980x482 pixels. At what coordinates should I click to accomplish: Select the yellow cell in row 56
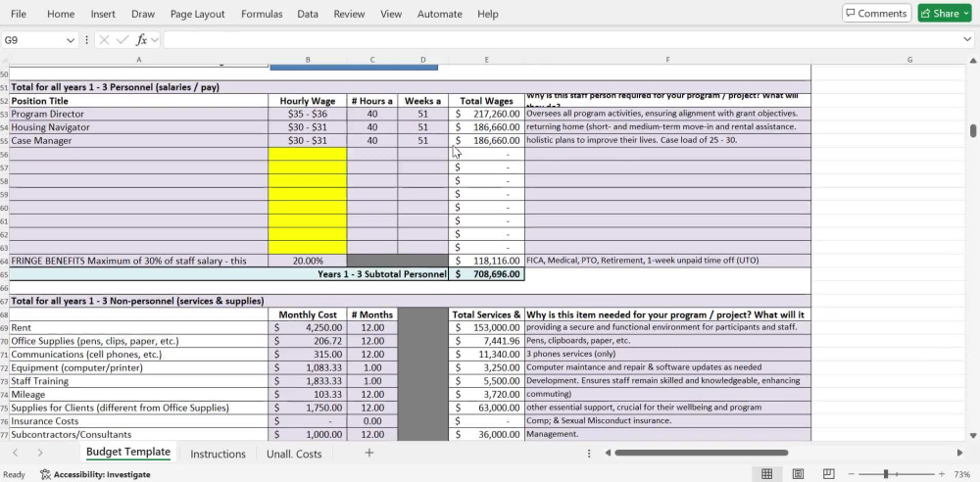(308, 154)
